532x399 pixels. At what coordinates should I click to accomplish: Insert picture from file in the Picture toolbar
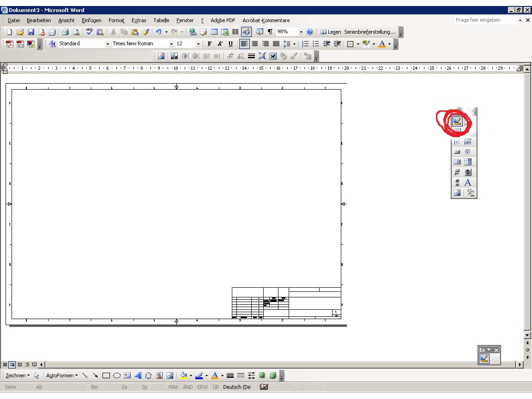pyautogui.click(x=161, y=56)
